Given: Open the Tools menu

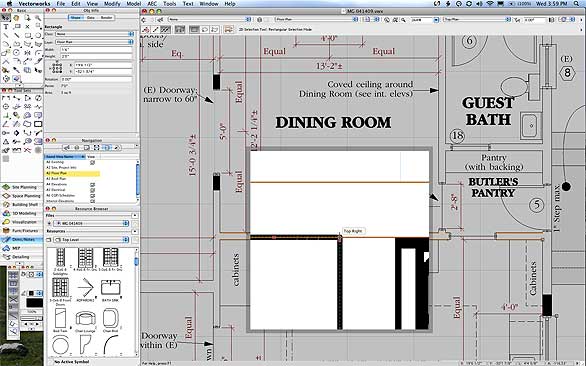Looking at the screenshot, I should click(x=169, y=4).
